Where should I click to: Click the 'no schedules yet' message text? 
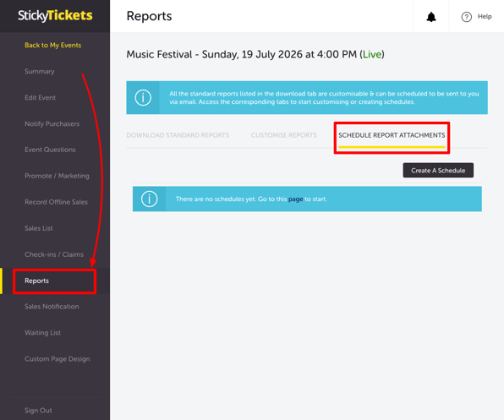tap(251, 199)
